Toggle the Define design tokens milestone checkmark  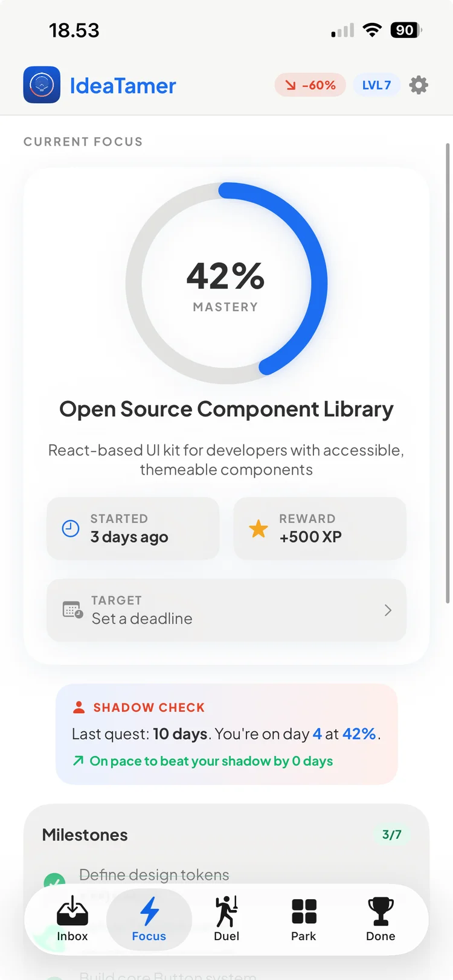(54, 881)
